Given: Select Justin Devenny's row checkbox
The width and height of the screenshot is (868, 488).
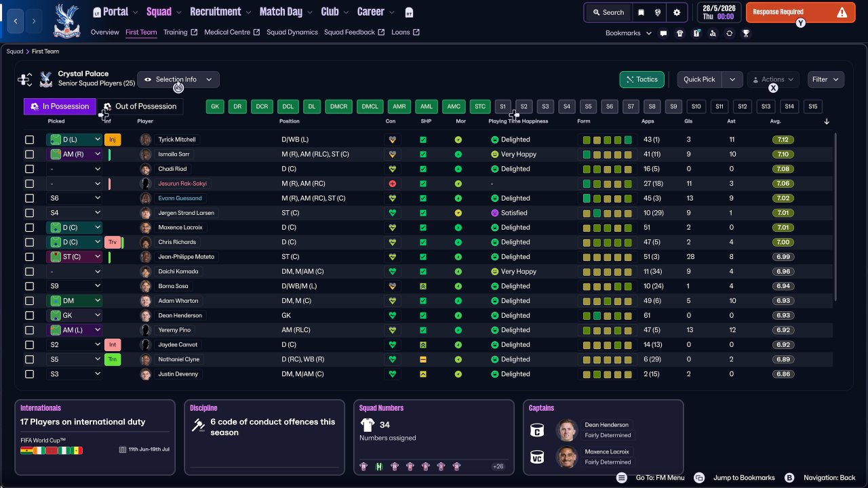Looking at the screenshot, I should click(x=29, y=374).
